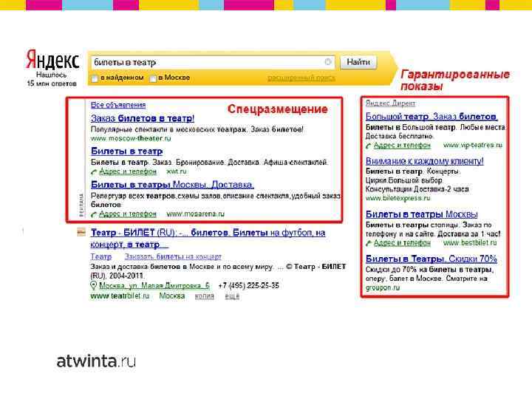Focus the search field containing 'билеты в театр'
This screenshot has height=399, width=532.
212,62
